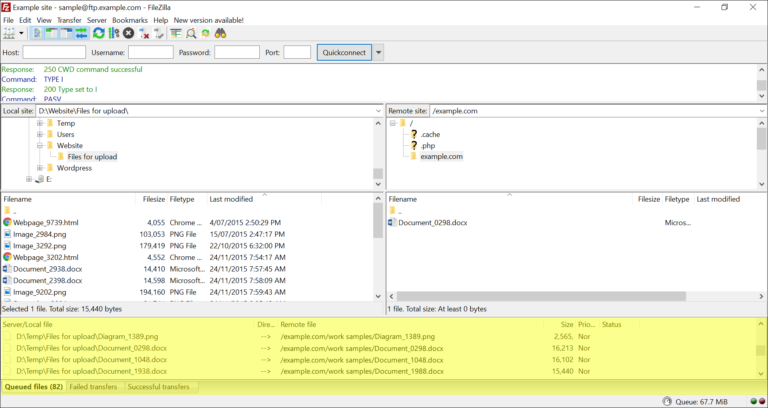Image resolution: width=768 pixels, height=408 pixels.
Task: Expand the Wordpress folder node
Action: tap(40, 168)
